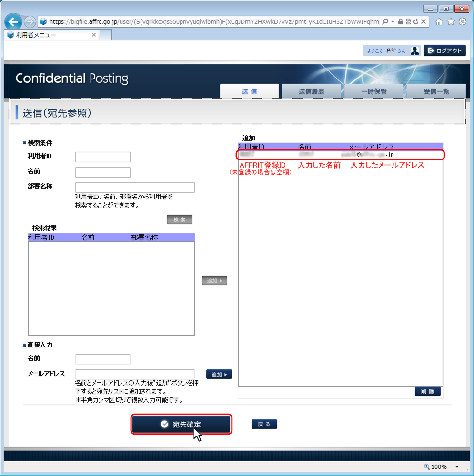Click the refresh icon in address bar
The width and height of the screenshot is (474, 476).
point(416,22)
